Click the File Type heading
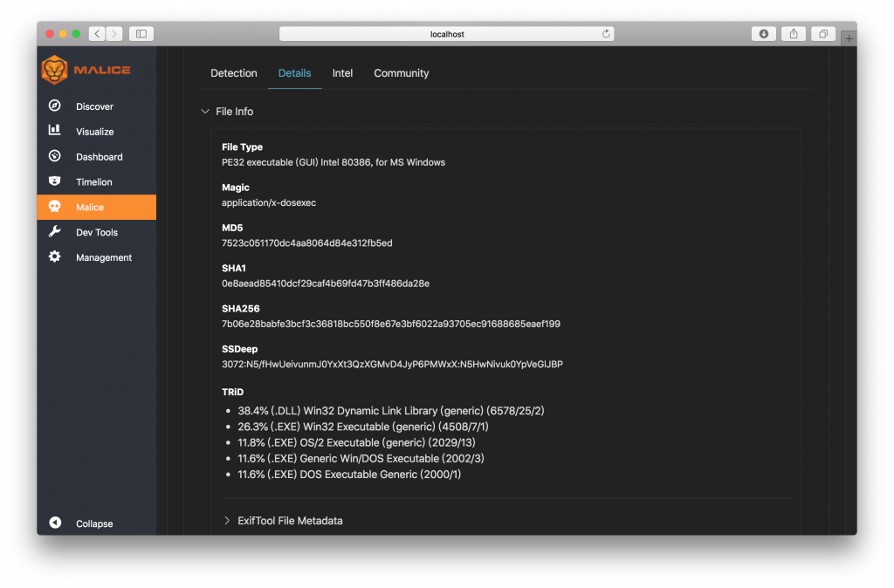This screenshot has width=894, height=588. (242, 147)
